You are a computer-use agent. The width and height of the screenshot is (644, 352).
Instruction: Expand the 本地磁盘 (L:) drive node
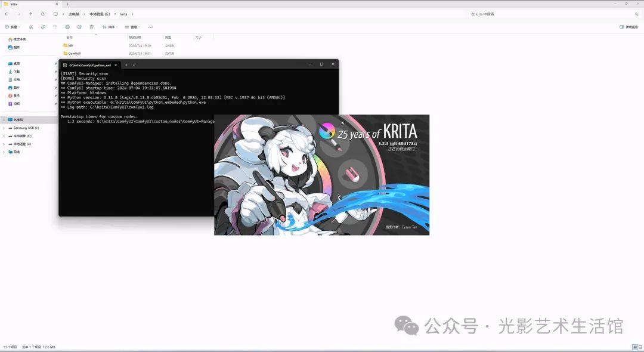(4, 144)
